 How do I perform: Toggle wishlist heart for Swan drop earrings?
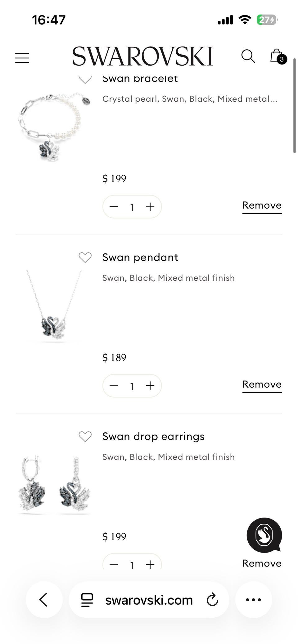[85, 436]
